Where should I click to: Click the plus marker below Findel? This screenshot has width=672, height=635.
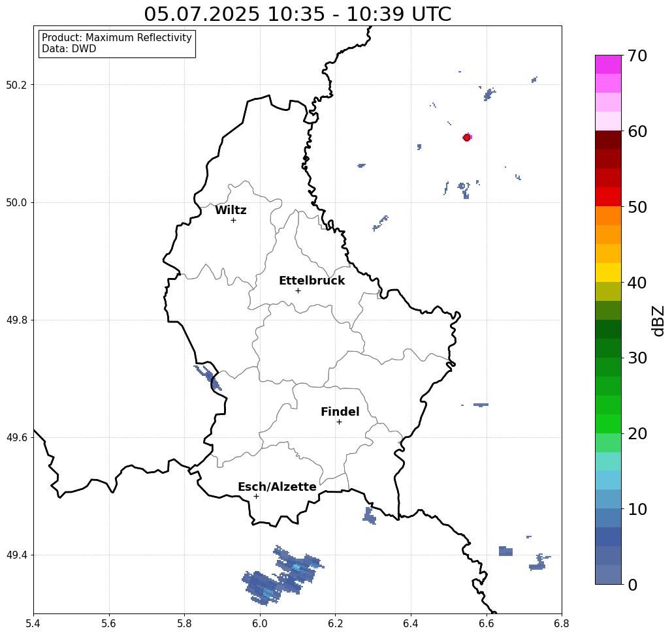tap(339, 422)
